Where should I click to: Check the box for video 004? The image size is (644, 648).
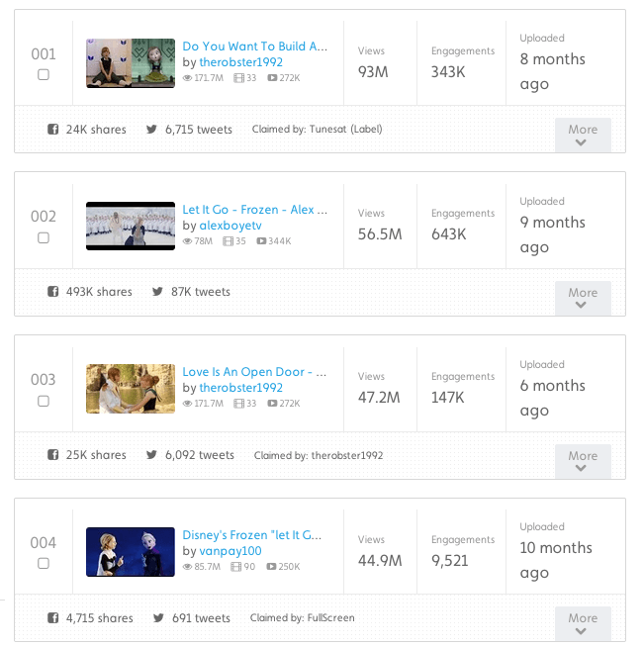(x=44, y=564)
